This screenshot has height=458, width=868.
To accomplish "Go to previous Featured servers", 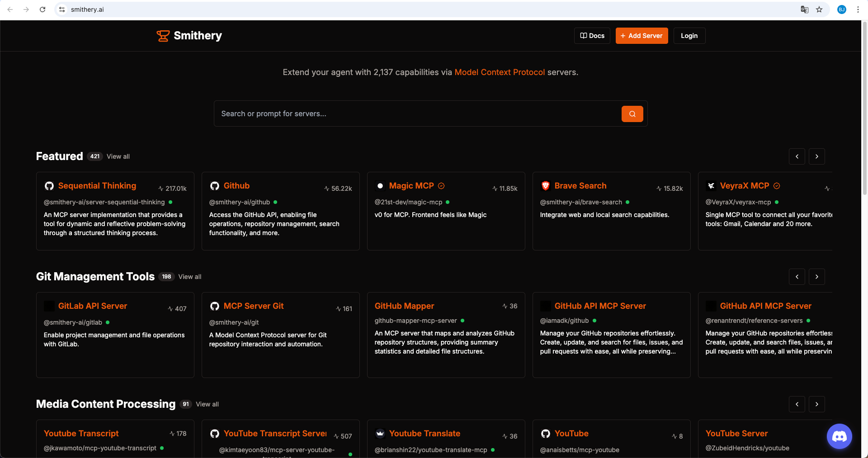I will point(797,156).
